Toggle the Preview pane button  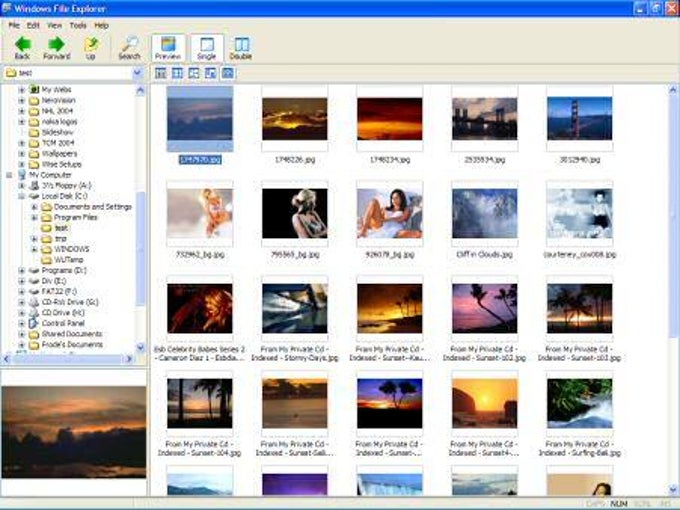pyautogui.click(x=168, y=48)
